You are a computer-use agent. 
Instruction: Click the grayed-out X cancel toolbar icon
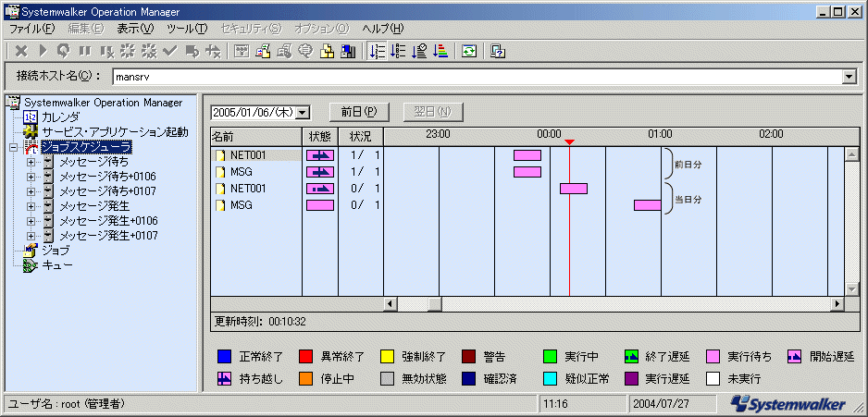pyautogui.click(x=21, y=52)
